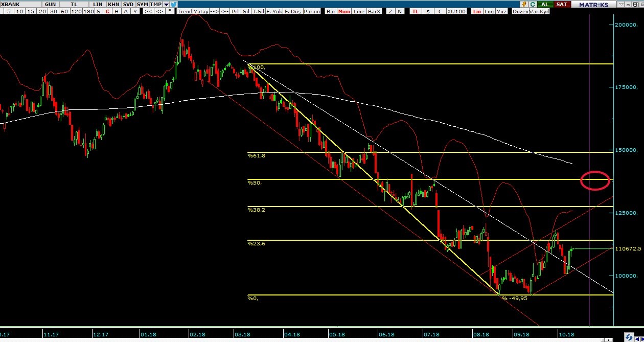
Task: Select the G daily period button
Action: click(107, 11)
